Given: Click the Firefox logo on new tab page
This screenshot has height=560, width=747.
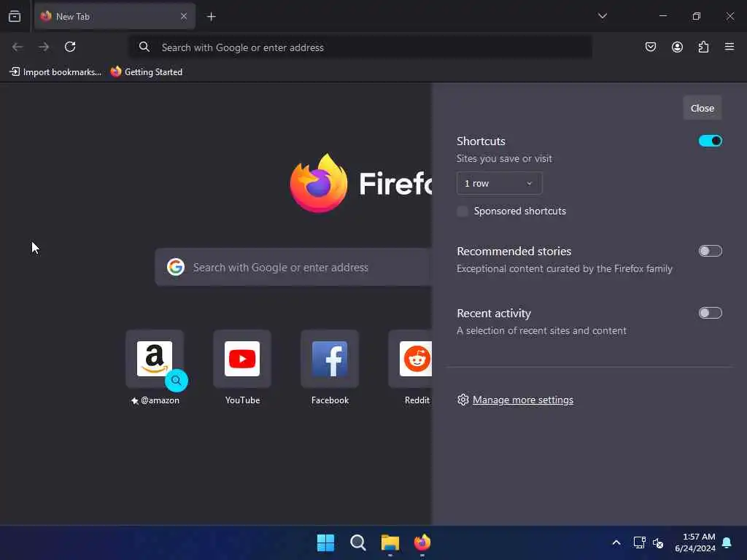Looking at the screenshot, I should [x=319, y=183].
